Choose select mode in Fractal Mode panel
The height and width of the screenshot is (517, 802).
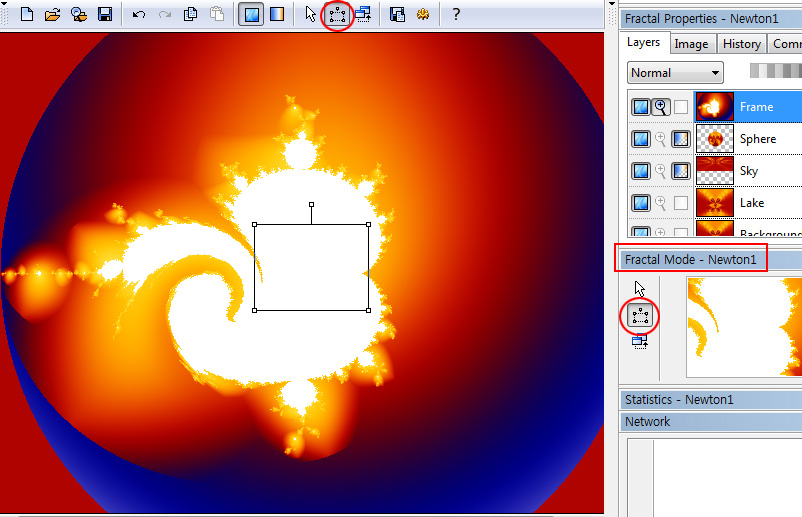[x=640, y=316]
